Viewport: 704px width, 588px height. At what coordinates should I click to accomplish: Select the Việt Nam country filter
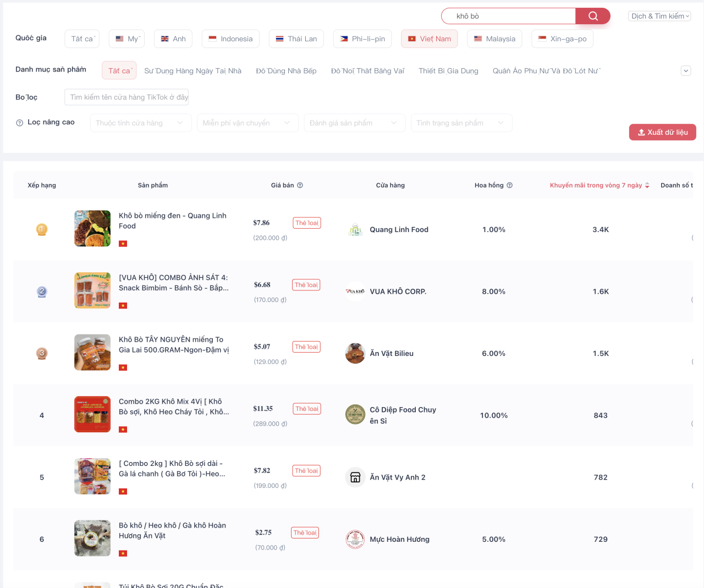(x=430, y=39)
